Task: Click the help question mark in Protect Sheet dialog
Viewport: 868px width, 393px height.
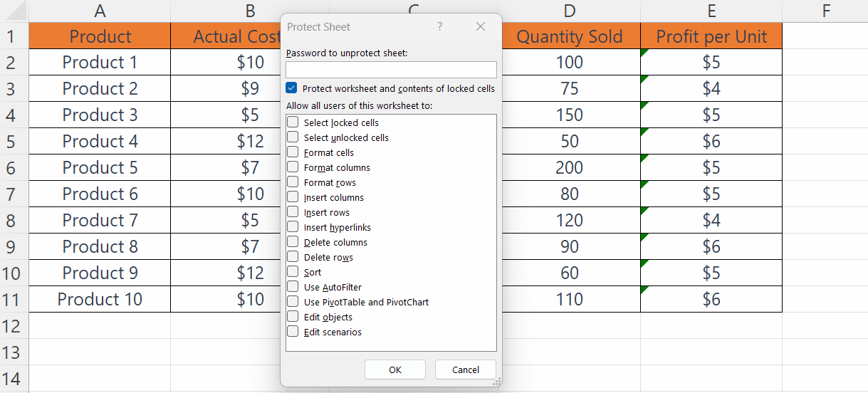Action: coord(440,26)
